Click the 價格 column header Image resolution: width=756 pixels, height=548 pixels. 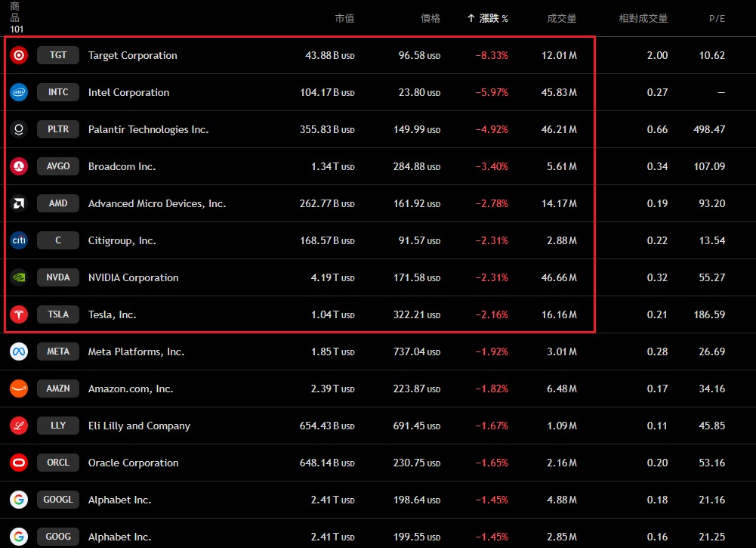430,18
